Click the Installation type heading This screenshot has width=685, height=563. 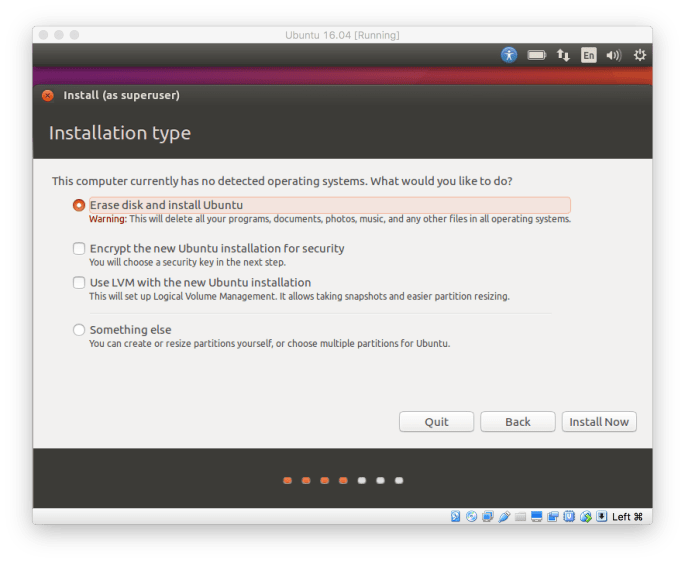click(120, 133)
